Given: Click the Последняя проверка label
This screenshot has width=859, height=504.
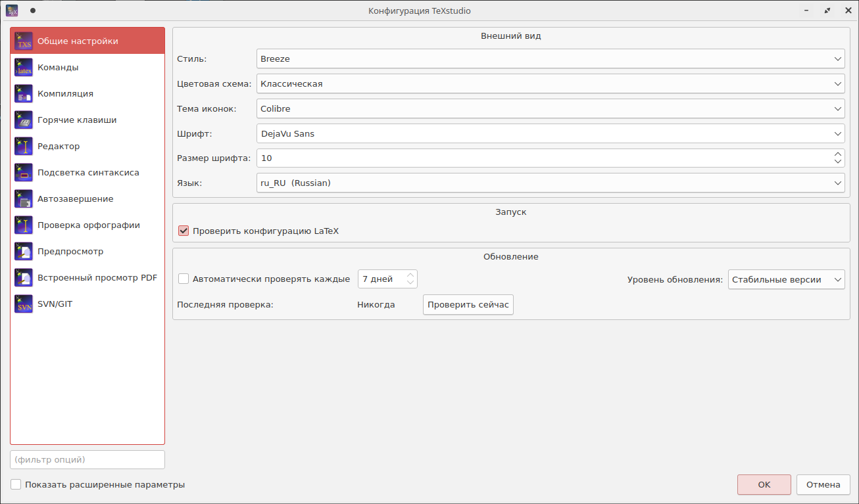Looking at the screenshot, I should [x=225, y=304].
